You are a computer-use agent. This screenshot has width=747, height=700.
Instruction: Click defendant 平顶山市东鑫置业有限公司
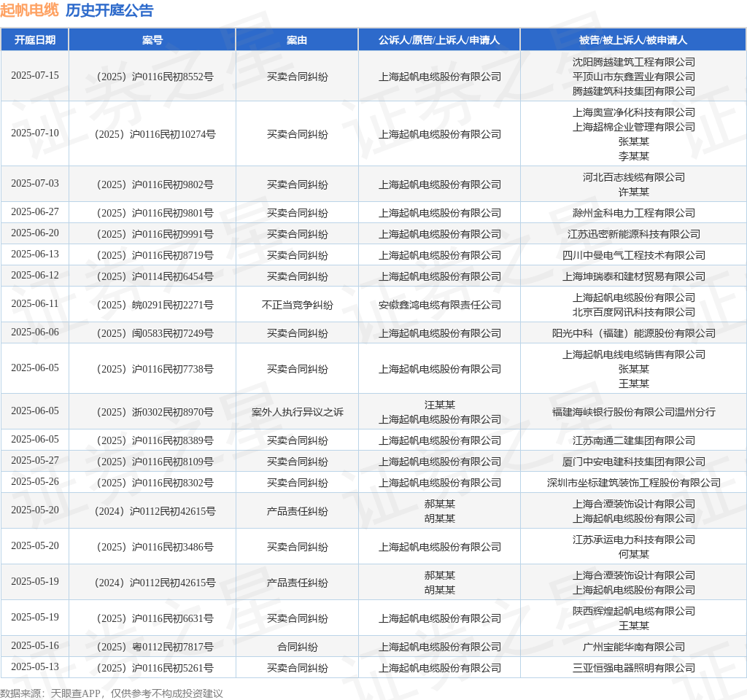[634, 77]
